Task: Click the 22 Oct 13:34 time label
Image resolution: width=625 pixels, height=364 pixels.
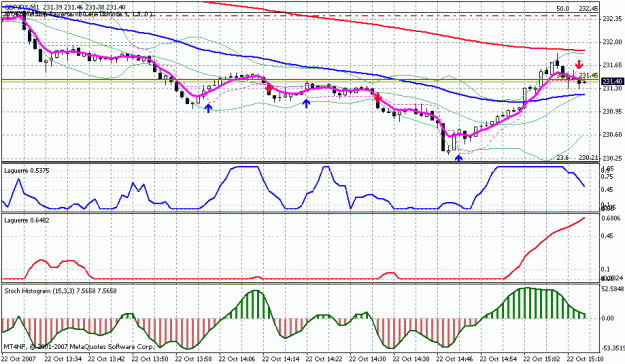Action: pyautogui.click(x=63, y=358)
